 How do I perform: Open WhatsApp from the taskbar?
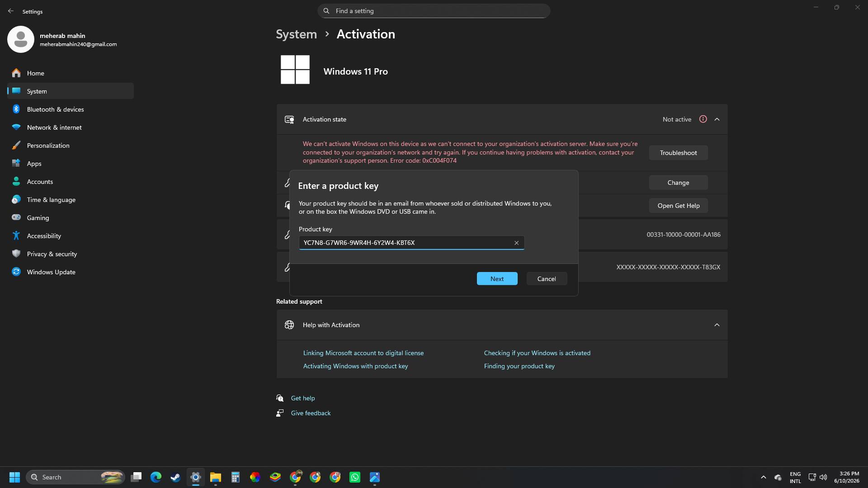(x=355, y=477)
